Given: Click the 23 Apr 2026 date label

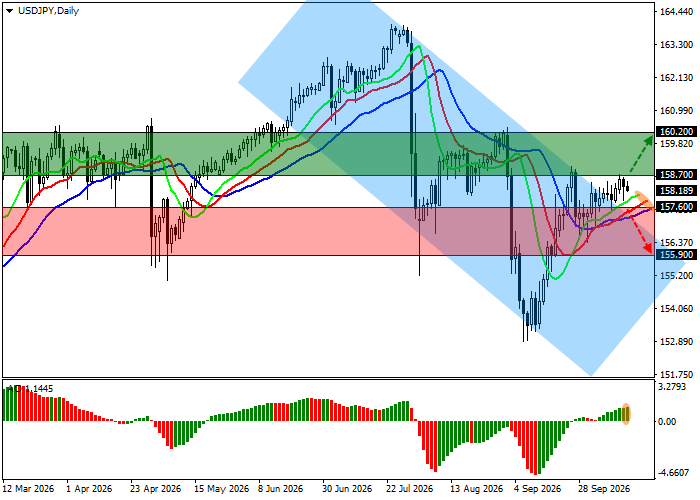Looking at the screenshot, I should pos(156,489).
